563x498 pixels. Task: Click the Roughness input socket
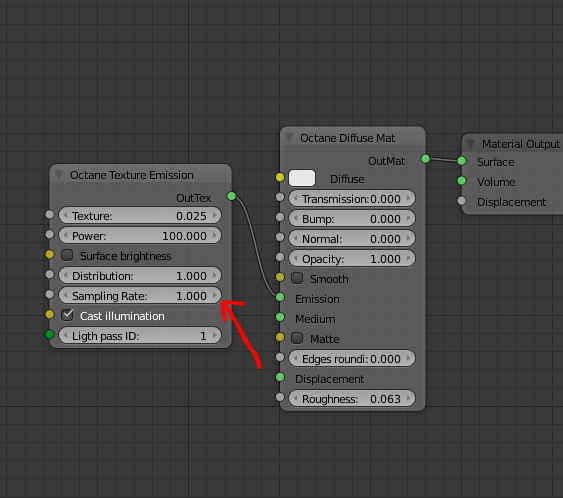click(280, 397)
